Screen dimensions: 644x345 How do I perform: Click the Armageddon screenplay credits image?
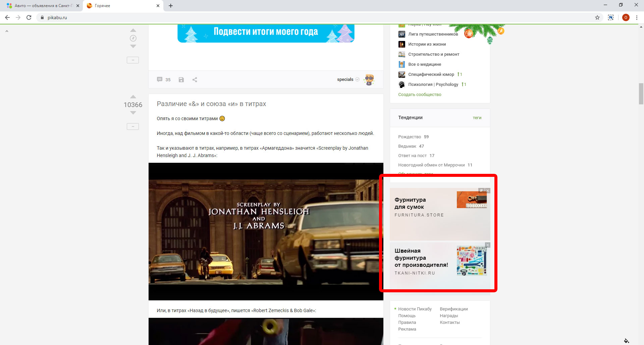tap(266, 232)
